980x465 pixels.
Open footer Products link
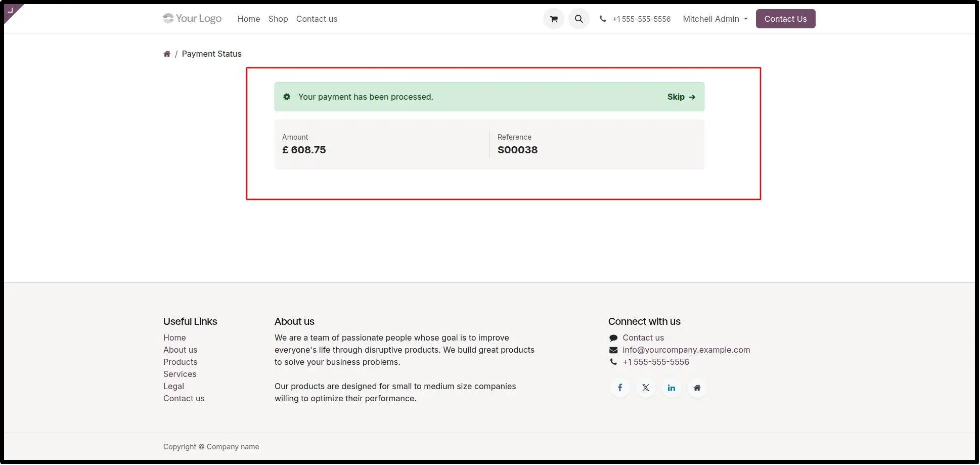[180, 362]
